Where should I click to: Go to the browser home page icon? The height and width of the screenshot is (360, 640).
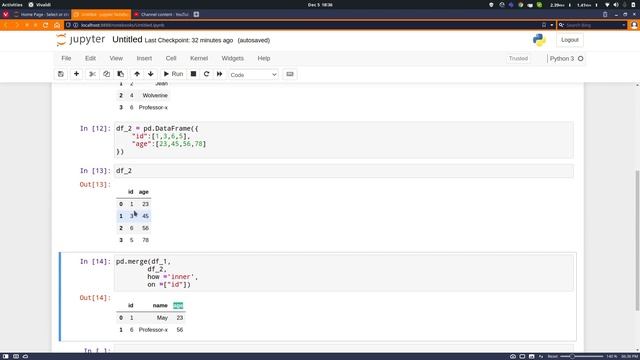57,25
